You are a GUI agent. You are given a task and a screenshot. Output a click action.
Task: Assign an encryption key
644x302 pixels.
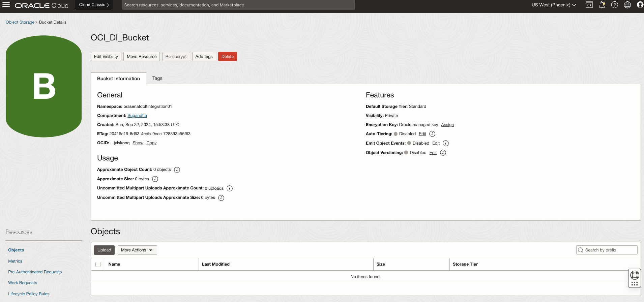coord(447,125)
